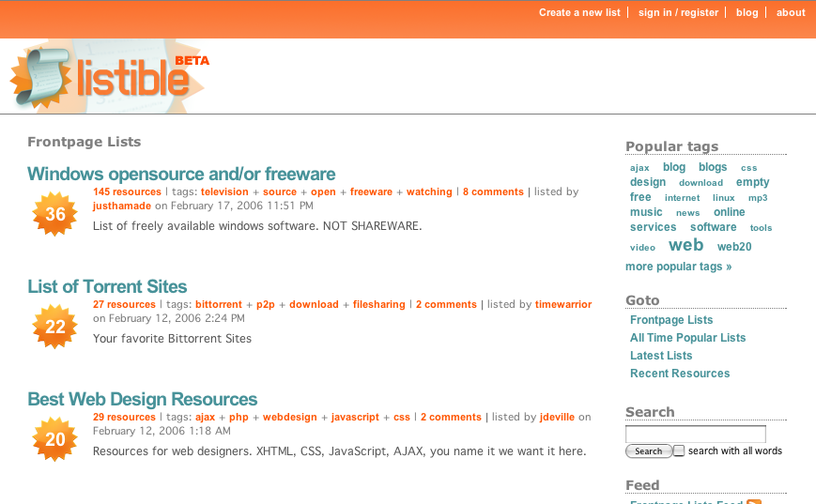Screen dimensions: 816x504
Task: Select the blogs popular tag
Action: [x=713, y=167]
